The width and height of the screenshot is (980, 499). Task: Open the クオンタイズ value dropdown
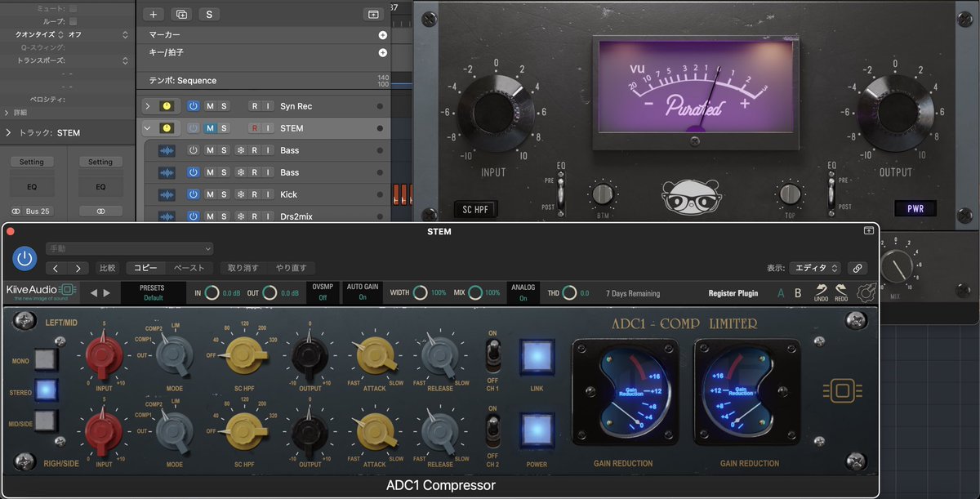98,34
